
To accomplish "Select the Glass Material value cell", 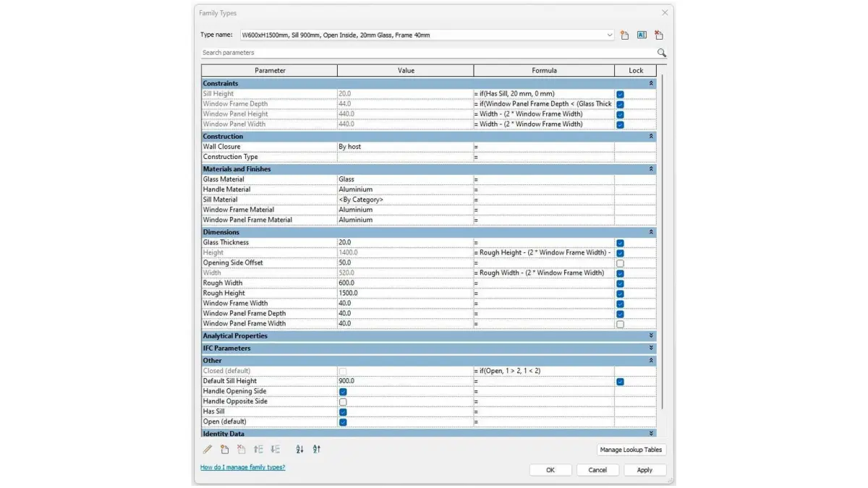I will 405,179.
